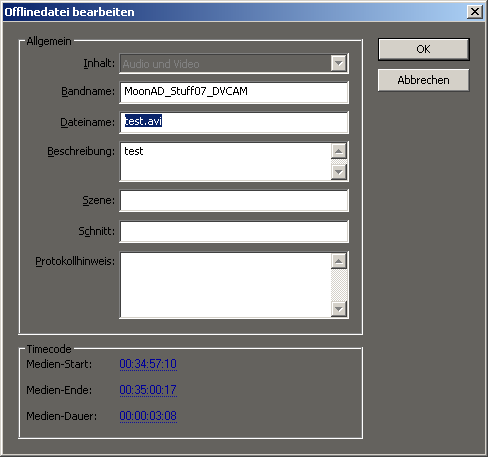Viewport: 488px width, 457px height.
Task: Edit the Medien-Ende timecode 00:35:00:17
Action: pyautogui.click(x=148, y=390)
